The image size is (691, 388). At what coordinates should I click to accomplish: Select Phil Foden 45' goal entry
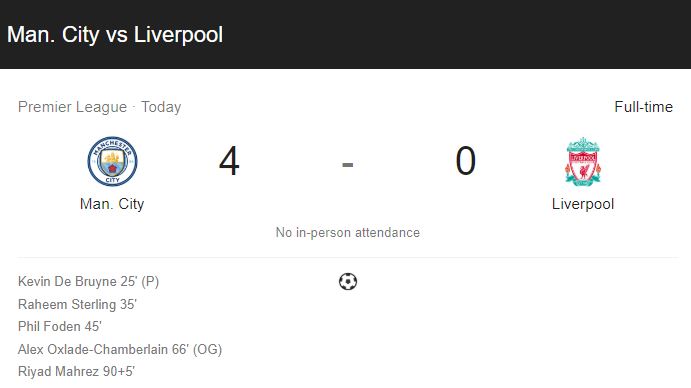click(x=60, y=326)
